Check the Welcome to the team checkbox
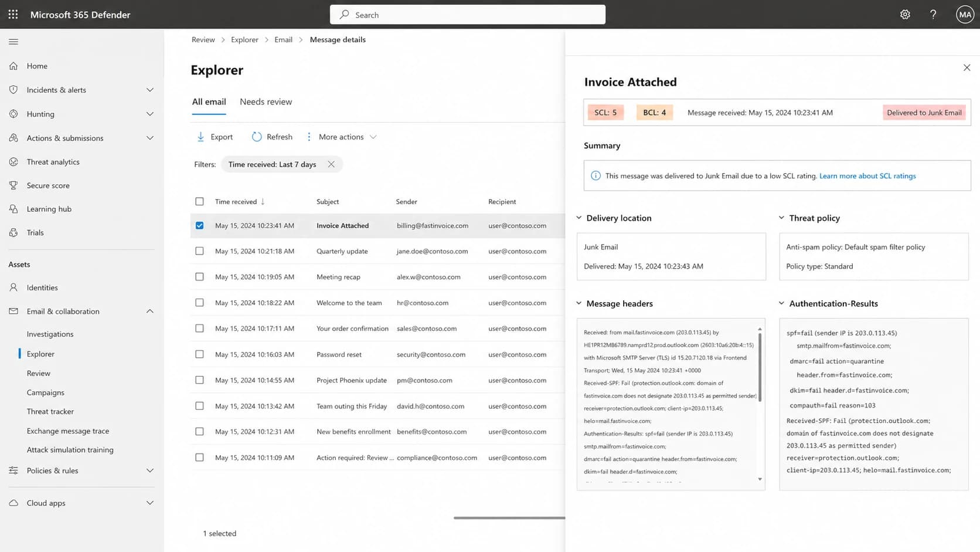The height and width of the screenshot is (552, 980). coord(199,303)
